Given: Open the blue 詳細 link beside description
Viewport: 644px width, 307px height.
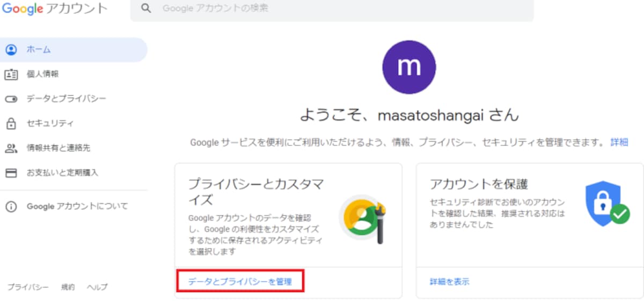Looking at the screenshot, I should tap(619, 142).
